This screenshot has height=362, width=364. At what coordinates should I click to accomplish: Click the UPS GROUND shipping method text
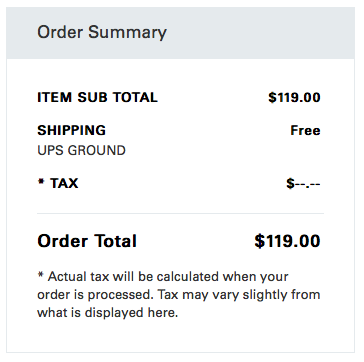click(81, 150)
